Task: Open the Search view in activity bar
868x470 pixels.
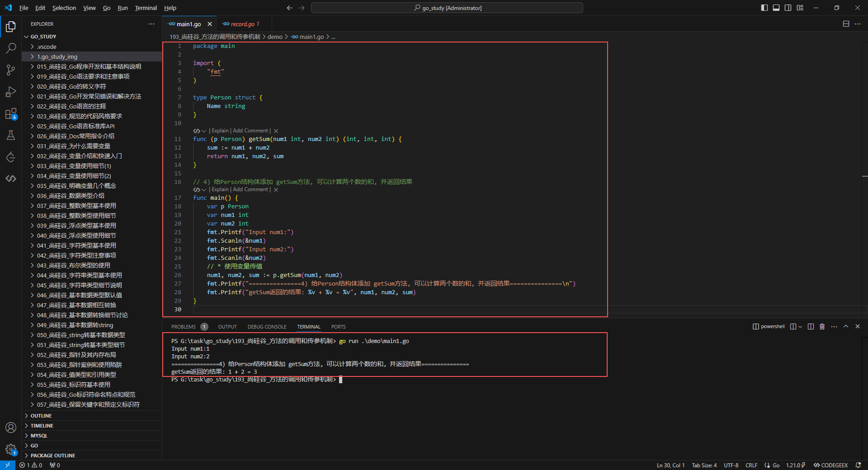Action: (11, 48)
